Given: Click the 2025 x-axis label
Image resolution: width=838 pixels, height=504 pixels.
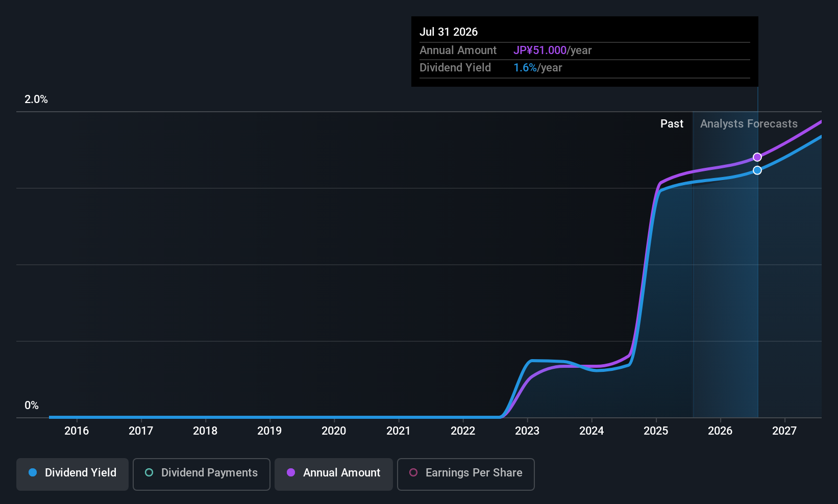Looking at the screenshot, I should 656,431.
